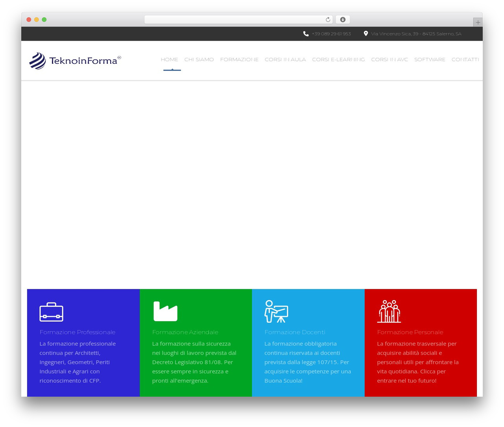Click 'La formazione obbligatoria continua' description
The width and height of the screenshot is (504, 427).
tap(308, 362)
